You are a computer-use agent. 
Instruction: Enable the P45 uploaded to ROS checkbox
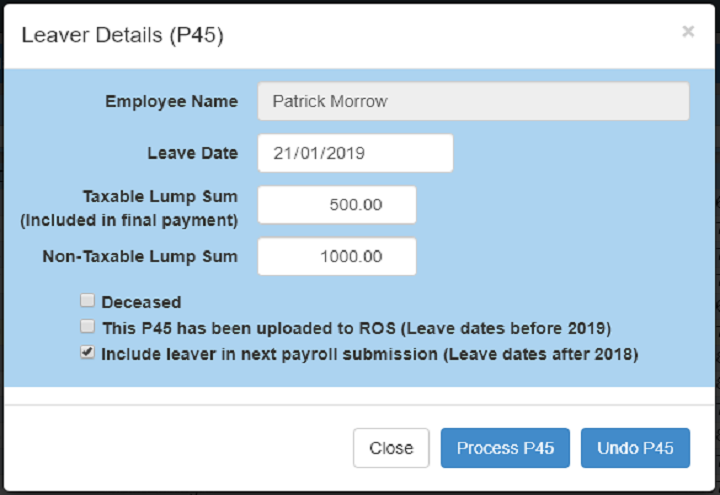tap(88, 326)
